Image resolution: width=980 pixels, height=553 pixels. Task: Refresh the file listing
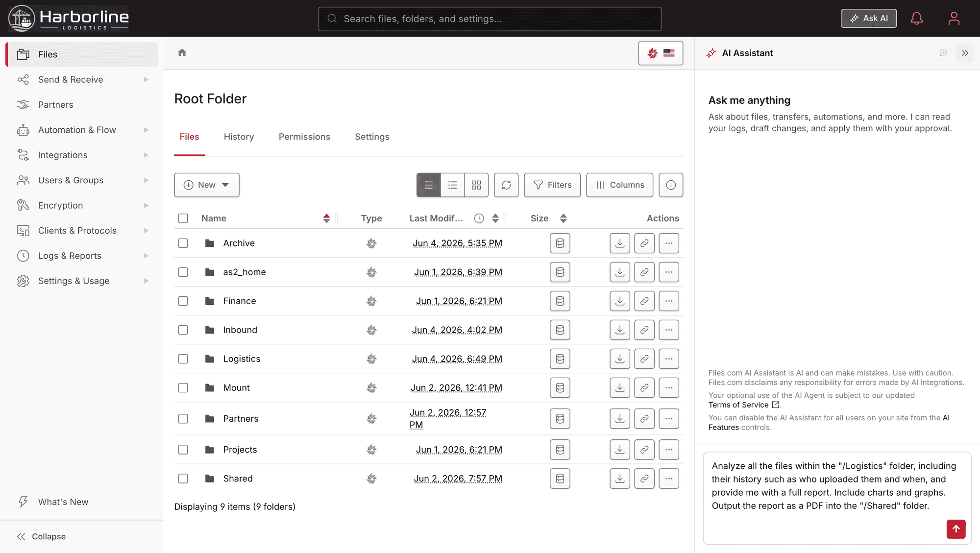[506, 185]
